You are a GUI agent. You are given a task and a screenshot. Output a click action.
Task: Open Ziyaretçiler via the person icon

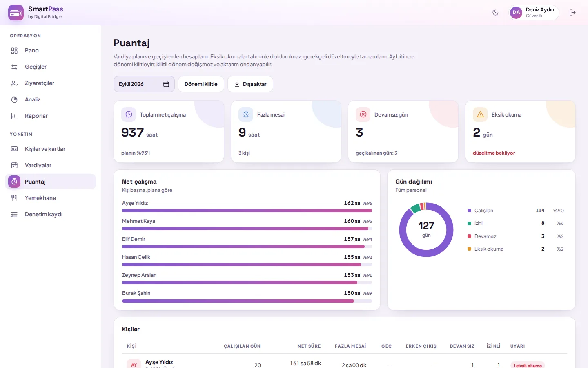pos(14,83)
